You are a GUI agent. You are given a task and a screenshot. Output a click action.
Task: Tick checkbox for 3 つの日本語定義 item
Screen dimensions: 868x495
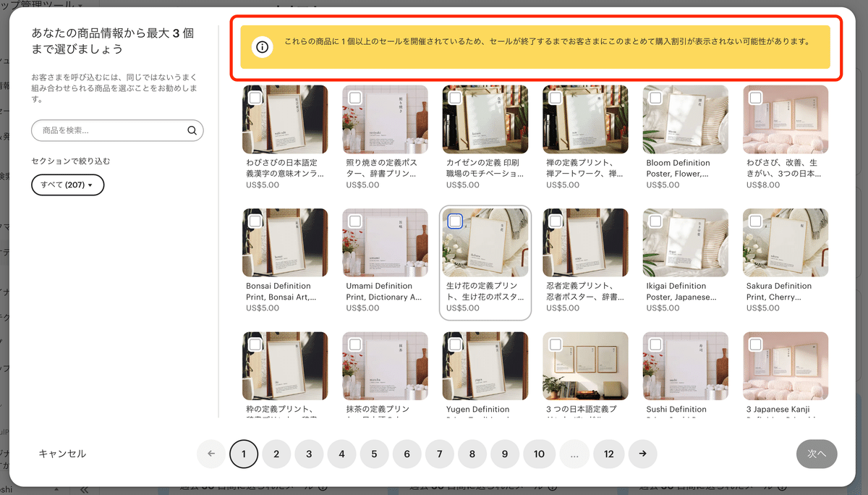click(556, 344)
